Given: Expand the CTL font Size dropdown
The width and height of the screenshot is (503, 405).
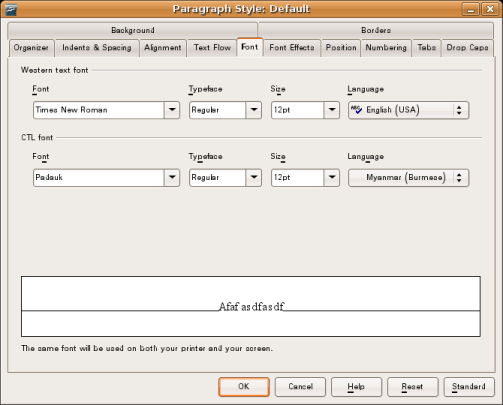Looking at the screenshot, I should click(x=332, y=177).
